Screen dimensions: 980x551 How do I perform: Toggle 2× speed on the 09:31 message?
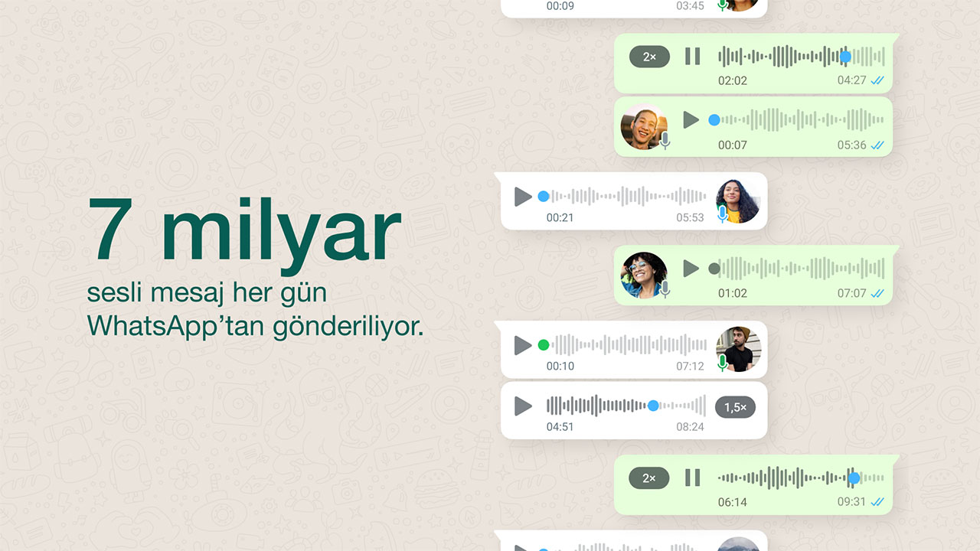click(649, 479)
